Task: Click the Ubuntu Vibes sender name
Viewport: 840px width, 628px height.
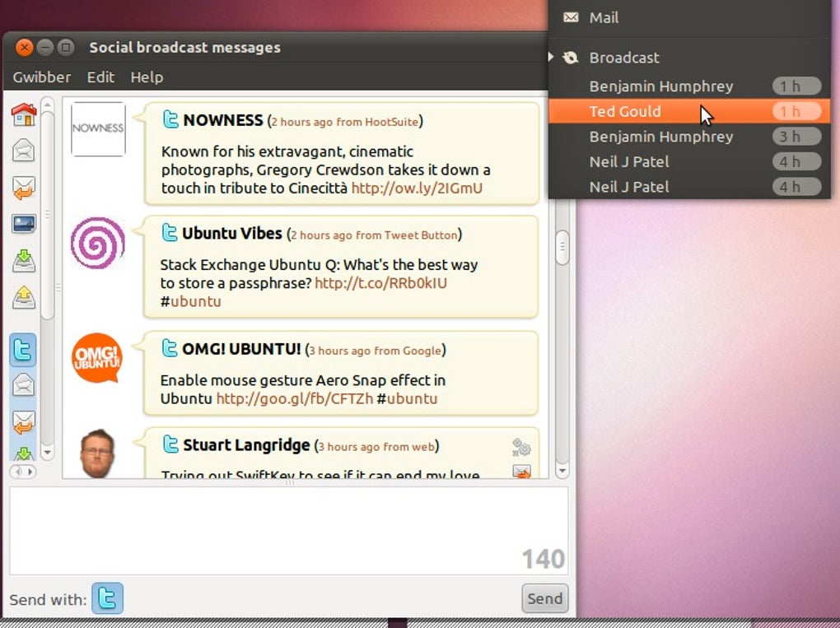Action: [232, 234]
